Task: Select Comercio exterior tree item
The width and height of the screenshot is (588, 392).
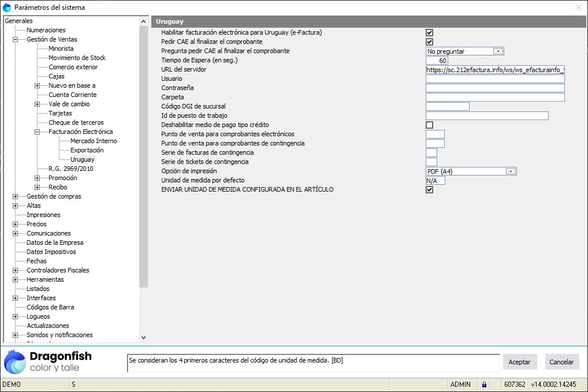Action: pos(73,67)
